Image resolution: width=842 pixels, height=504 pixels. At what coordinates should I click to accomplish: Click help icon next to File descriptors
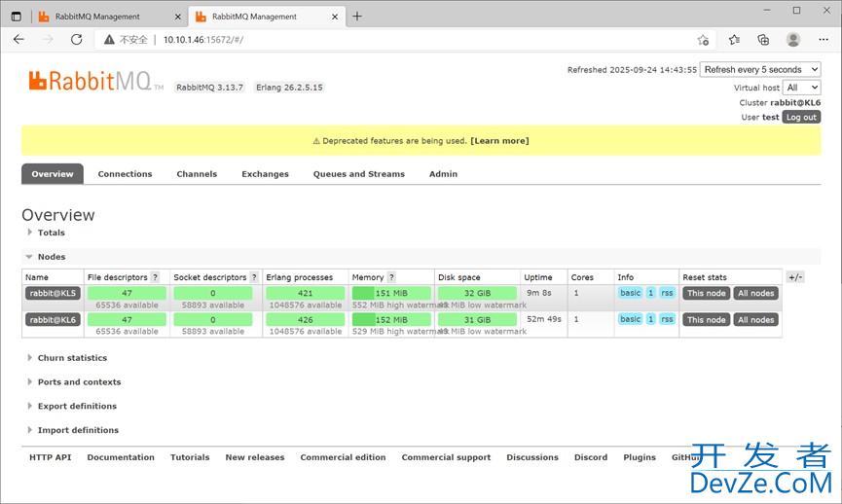(155, 277)
